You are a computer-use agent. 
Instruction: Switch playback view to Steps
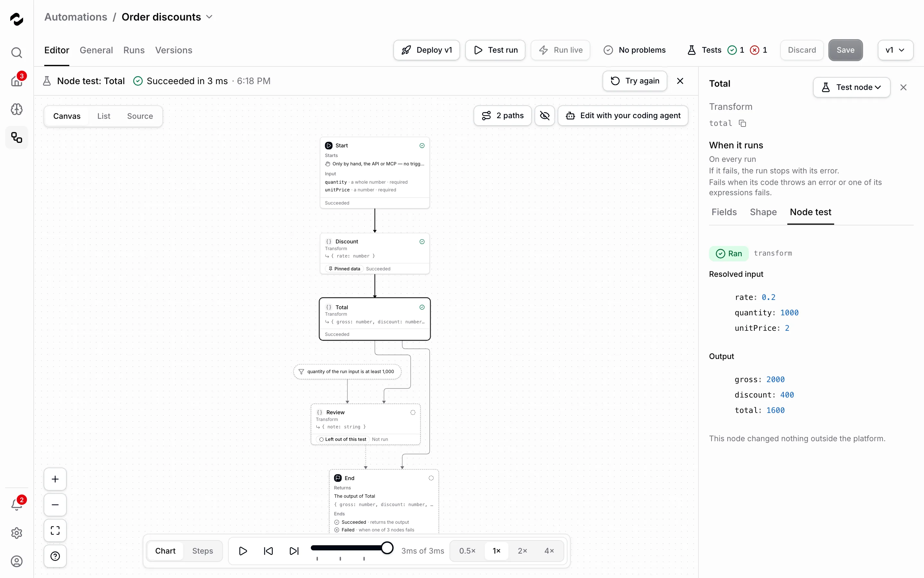[202, 551]
